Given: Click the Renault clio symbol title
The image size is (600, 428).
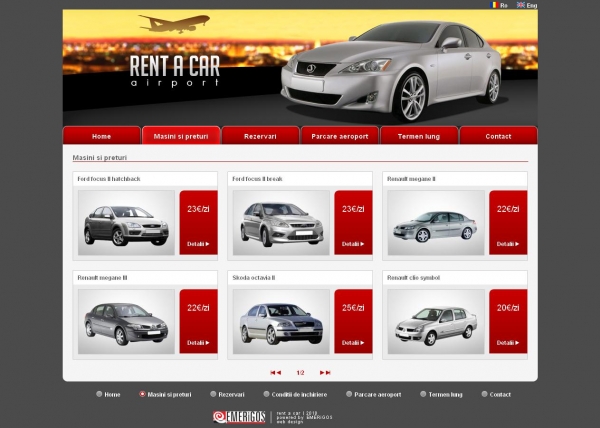Looking at the screenshot, I should (x=413, y=278).
